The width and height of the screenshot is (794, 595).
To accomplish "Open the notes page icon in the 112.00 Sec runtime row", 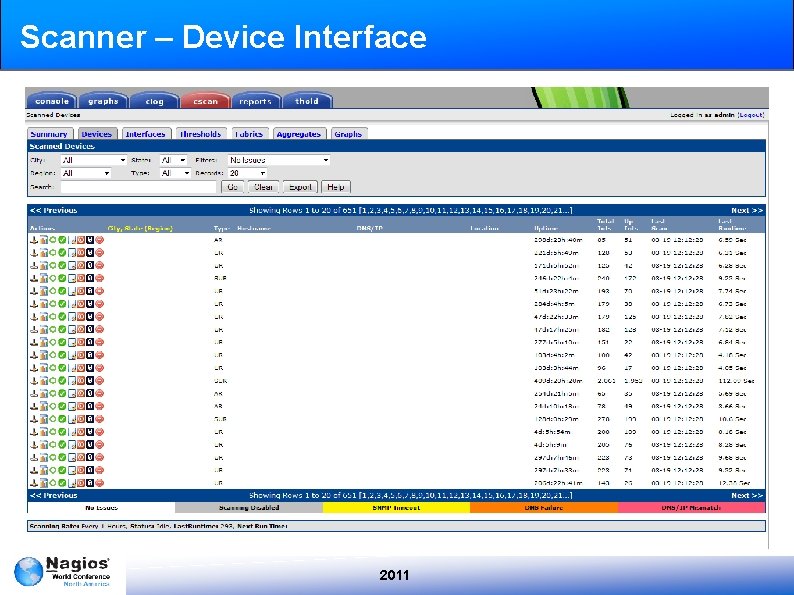I will pos(72,380).
